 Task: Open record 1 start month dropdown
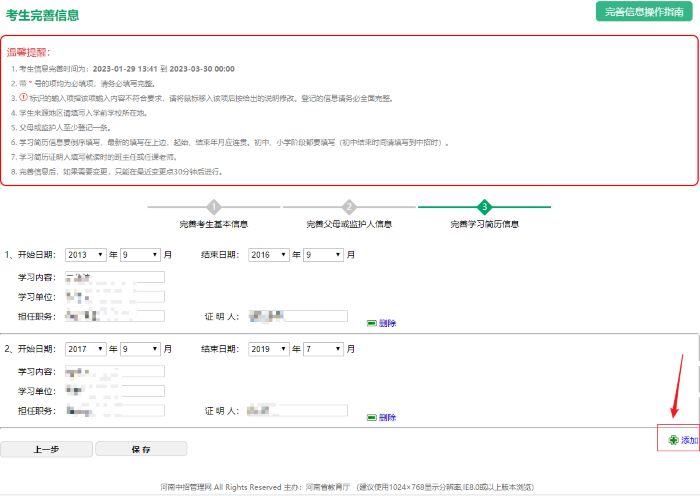140,254
